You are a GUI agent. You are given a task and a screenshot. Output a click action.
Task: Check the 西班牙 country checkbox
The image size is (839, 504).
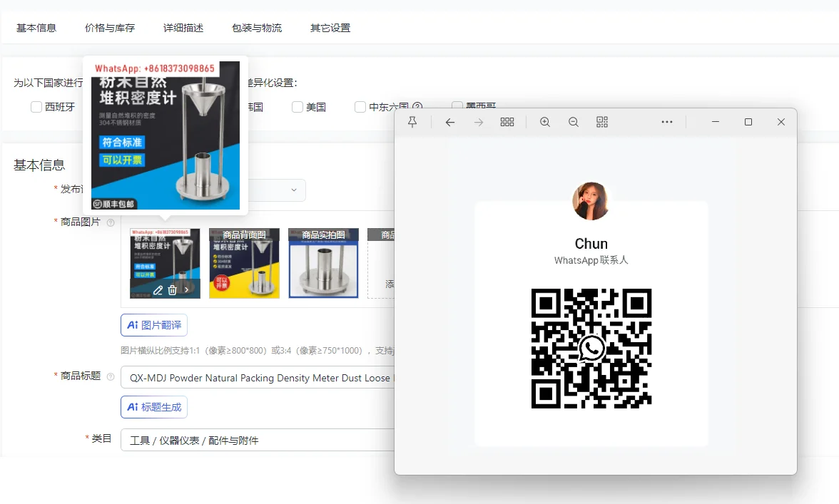point(36,107)
